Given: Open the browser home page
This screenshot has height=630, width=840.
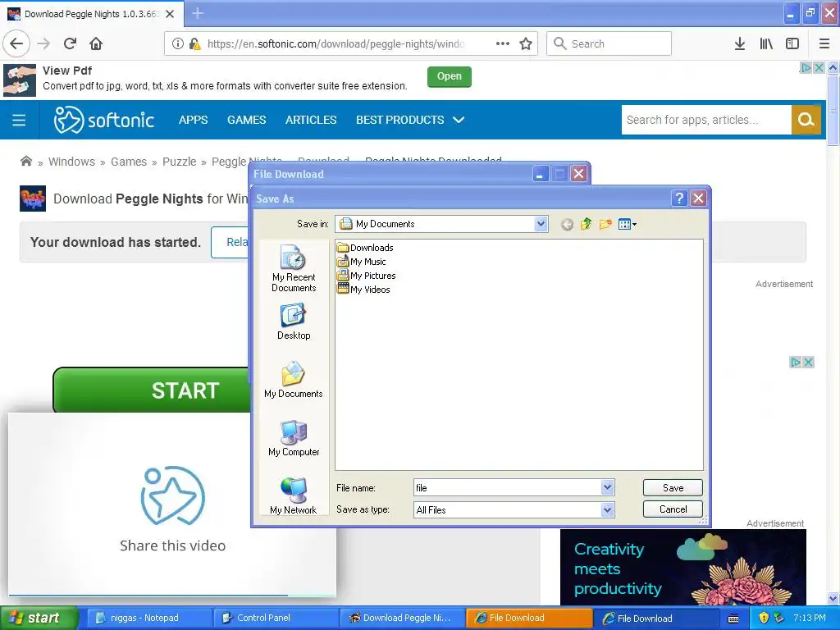Looking at the screenshot, I should (x=96, y=43).
